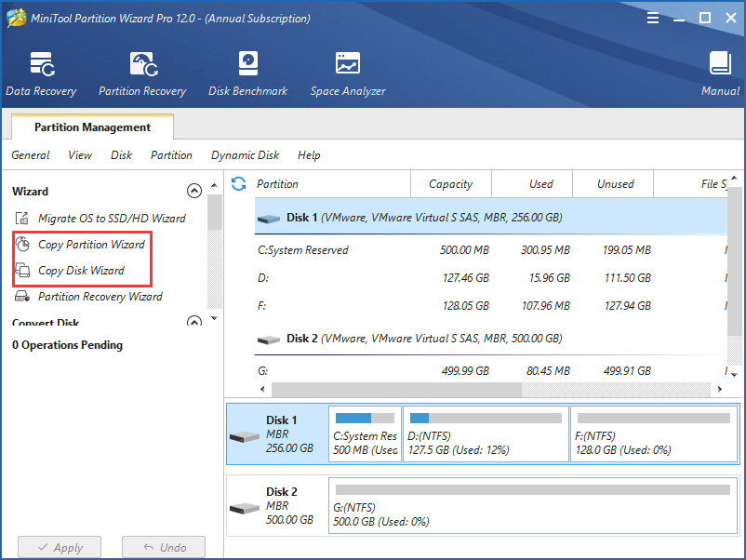Viewport: 746px width, 560px height.
Task: Sort by the Unused column header
Action: 613,183
